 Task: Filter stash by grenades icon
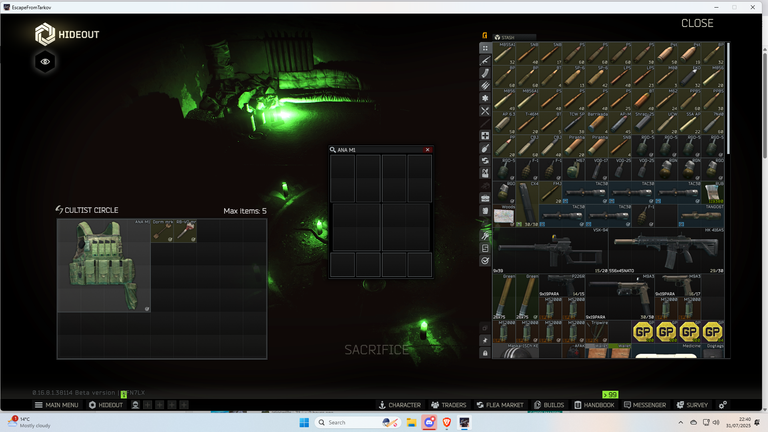pyautogui.click(x=485, y=148)
